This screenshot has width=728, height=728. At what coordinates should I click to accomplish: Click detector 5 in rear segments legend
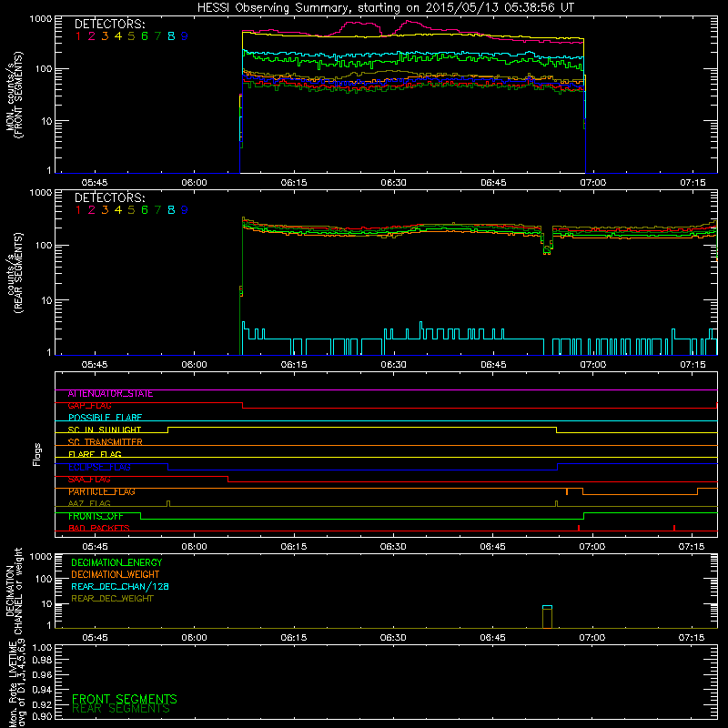pyautogui.click(x=131, y=210)
